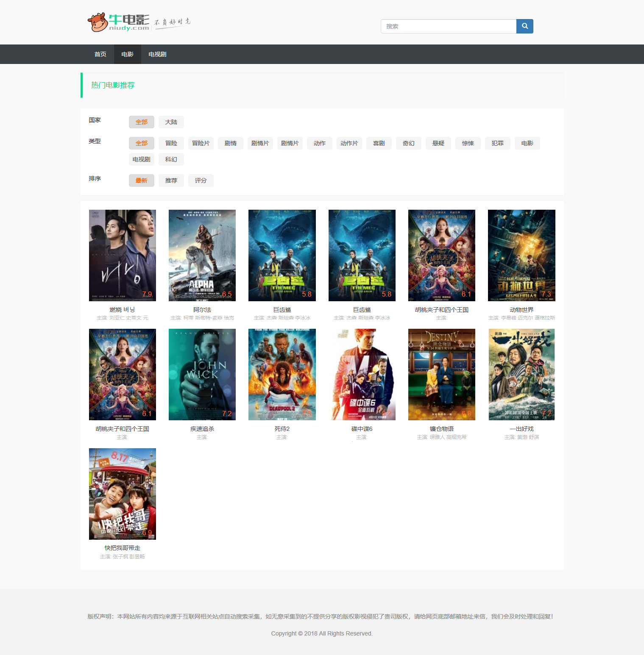This screenshot has width=644, height=655.
Task: Apply the 惊悚 genre filter
Action: click(468, 143)
